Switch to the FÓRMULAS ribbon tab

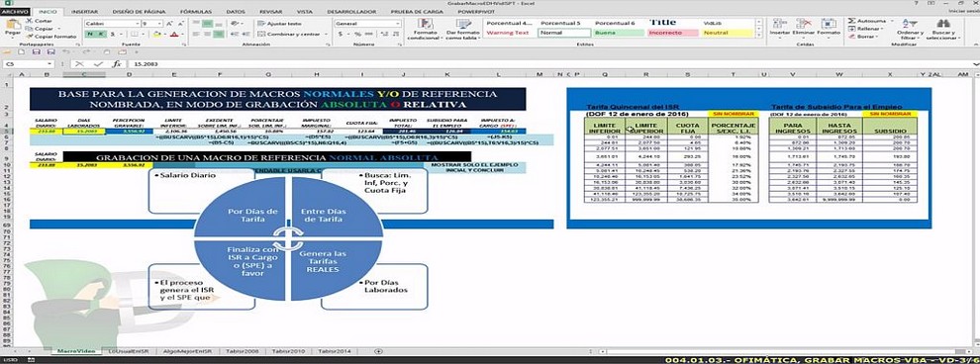pos(196,11)
